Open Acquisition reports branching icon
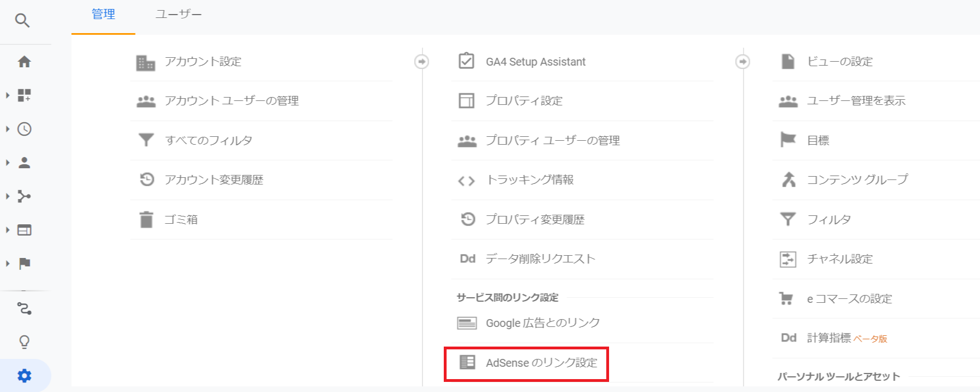The height and width of the screenshot is (392, 980). tap(24, 196)
